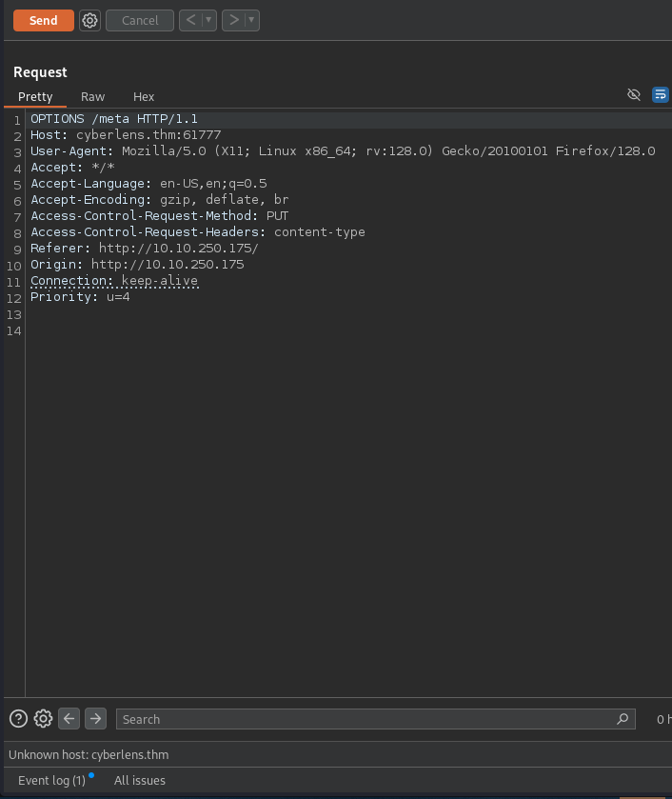Screen dimensions: 672x799
Task: Click the Accept-Encoding header line
Action: pyautogui.click(x=160, y=200)
